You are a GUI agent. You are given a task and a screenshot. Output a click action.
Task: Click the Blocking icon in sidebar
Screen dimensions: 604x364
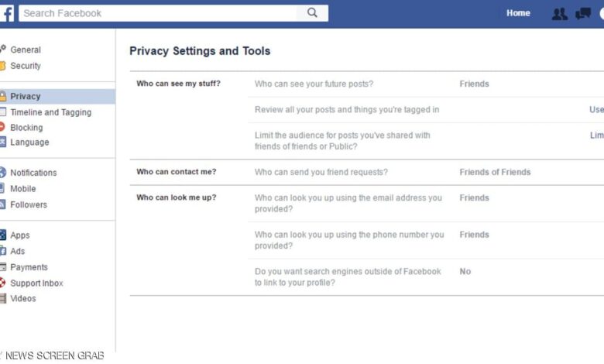2,127
